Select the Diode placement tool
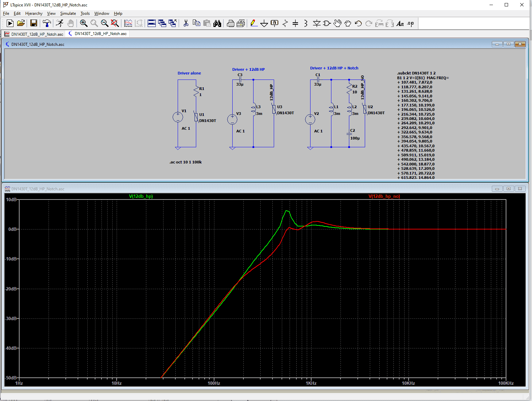The height and width of the screenshot is (401, 532). pyautogui.click(x=317, y=23)
